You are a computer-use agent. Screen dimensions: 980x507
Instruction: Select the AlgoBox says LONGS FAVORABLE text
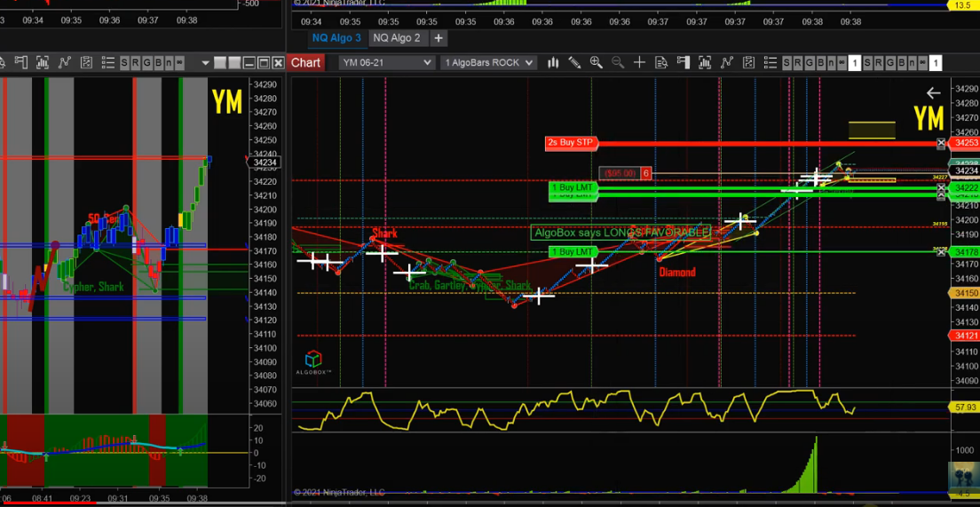point(621,233)
